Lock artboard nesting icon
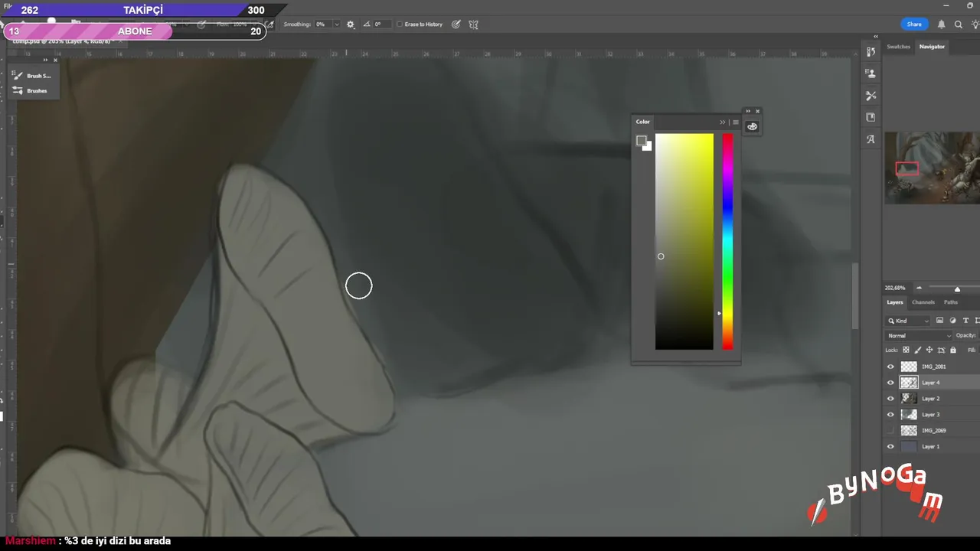The height and width of the screenshot is (551, 980). click(941, 350)
